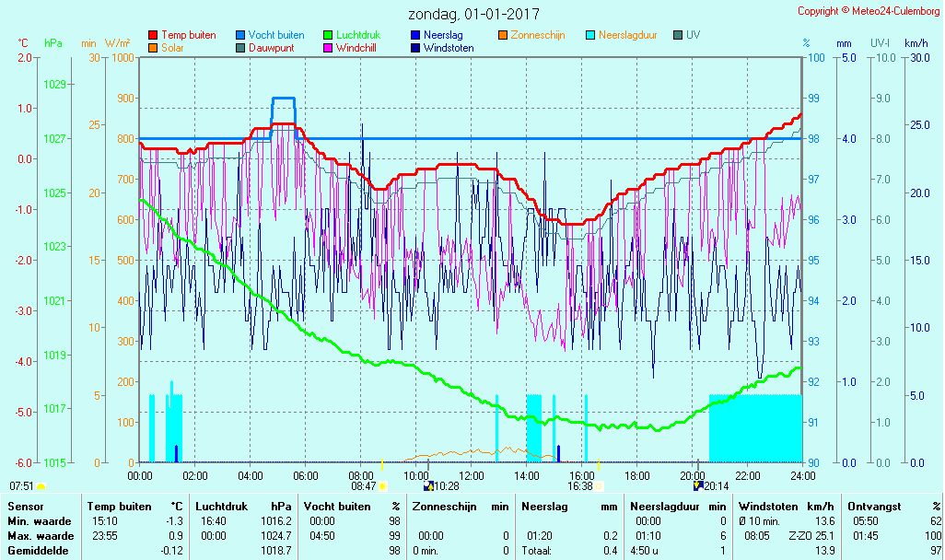Click the sunrise sun icon beside 08:47
The height and width of the screenshot is (560, 945).
click(x=382, y=485)
